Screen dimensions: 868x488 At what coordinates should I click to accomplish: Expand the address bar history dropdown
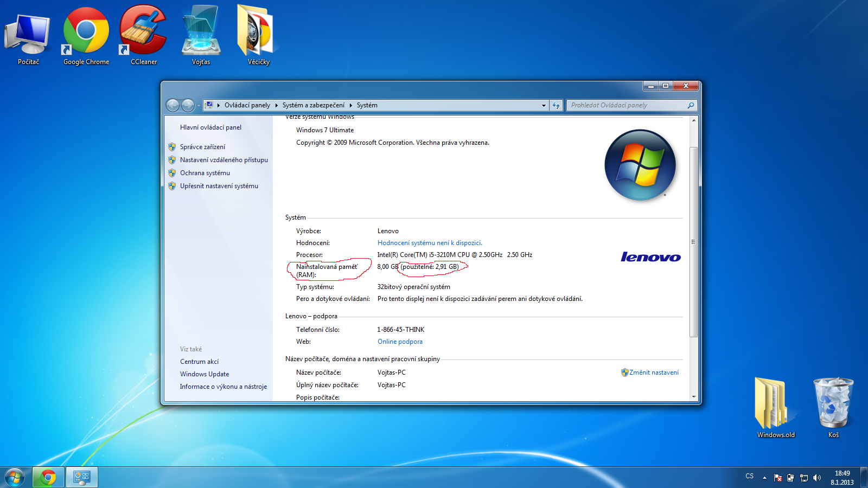544,105
